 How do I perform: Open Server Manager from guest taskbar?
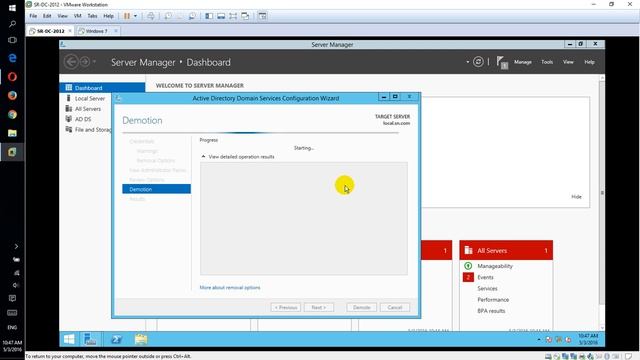90,339
